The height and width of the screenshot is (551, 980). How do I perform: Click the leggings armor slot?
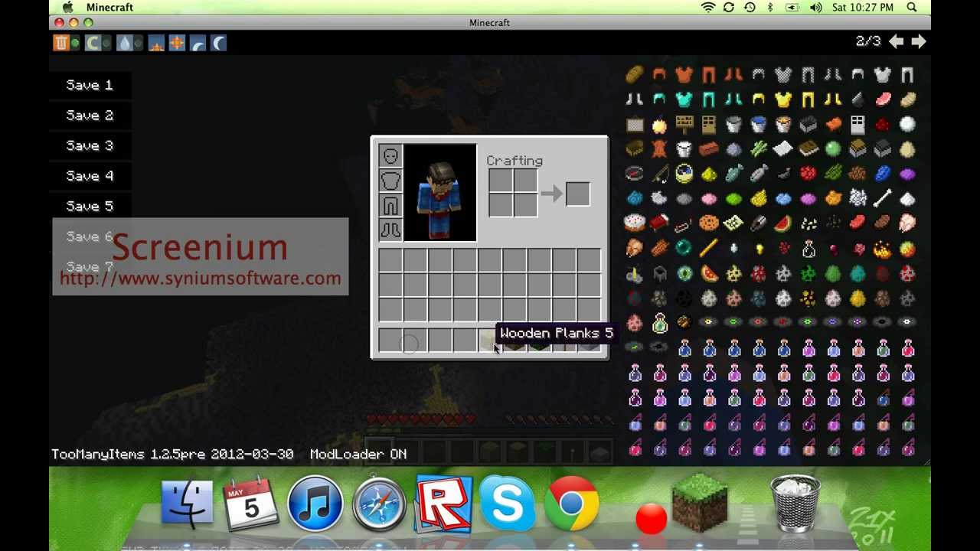(x=390, y=205)
